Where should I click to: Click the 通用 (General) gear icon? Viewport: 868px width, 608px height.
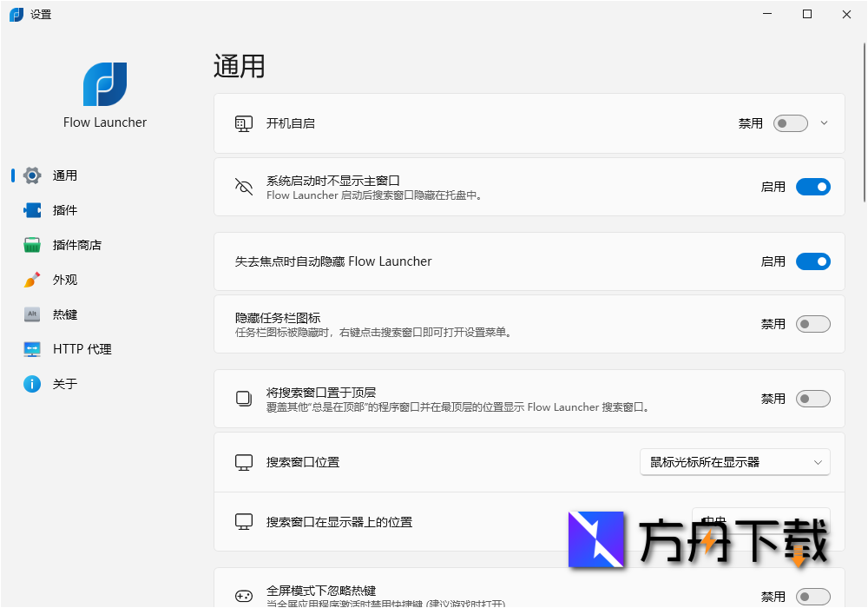[x=32, y=175]
